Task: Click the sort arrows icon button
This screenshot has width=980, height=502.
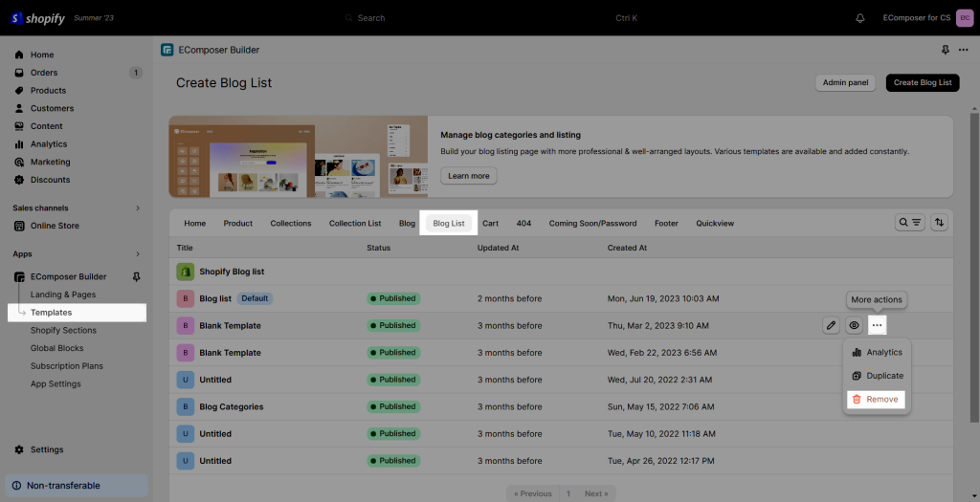Action: [940, 222]
